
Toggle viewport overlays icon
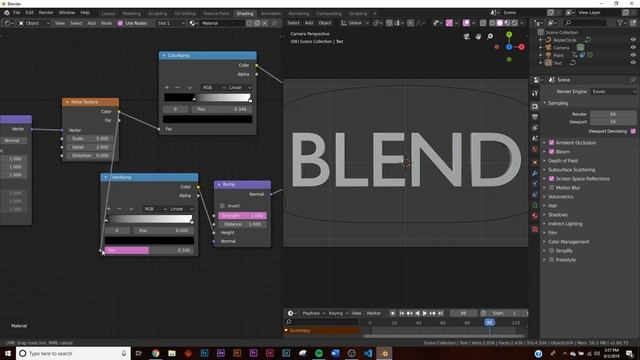point(466,23)
